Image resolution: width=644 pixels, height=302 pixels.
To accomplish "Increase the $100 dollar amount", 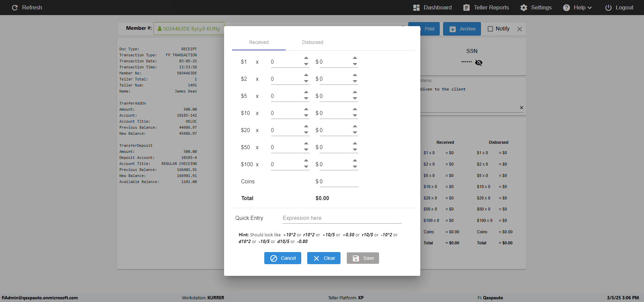I will (x=355, y=161).
